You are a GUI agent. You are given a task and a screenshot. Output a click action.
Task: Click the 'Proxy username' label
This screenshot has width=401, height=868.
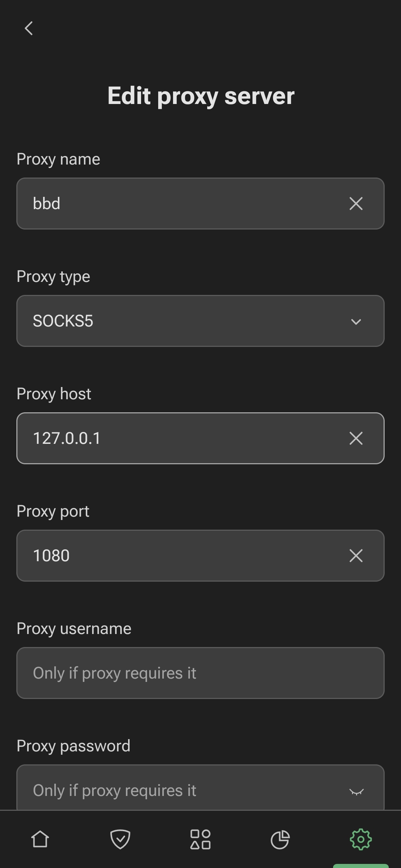(74, 629)
